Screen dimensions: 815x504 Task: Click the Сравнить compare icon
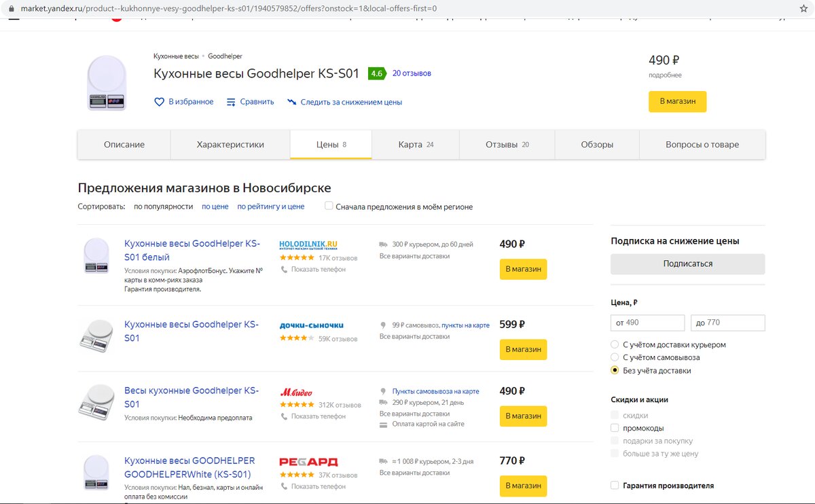(231, 102)
